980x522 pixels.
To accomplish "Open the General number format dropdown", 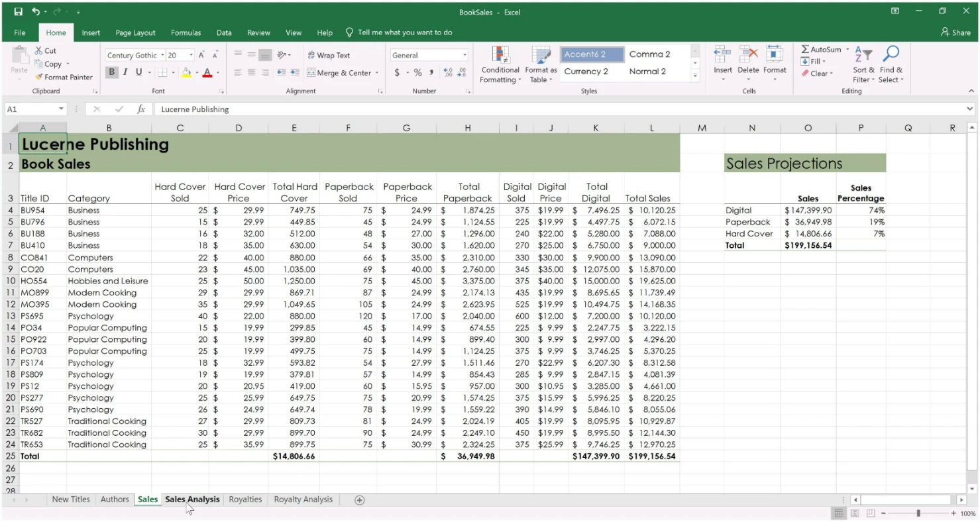I will (x=464, y=55).
